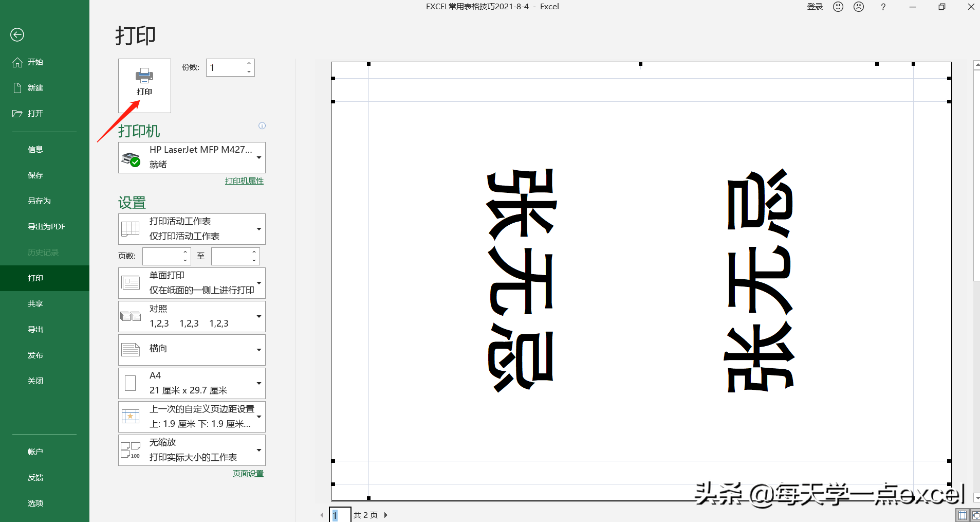Restore down the Excel window
The width and height of the screenshot is (980, 522).
tap(942, 7)
